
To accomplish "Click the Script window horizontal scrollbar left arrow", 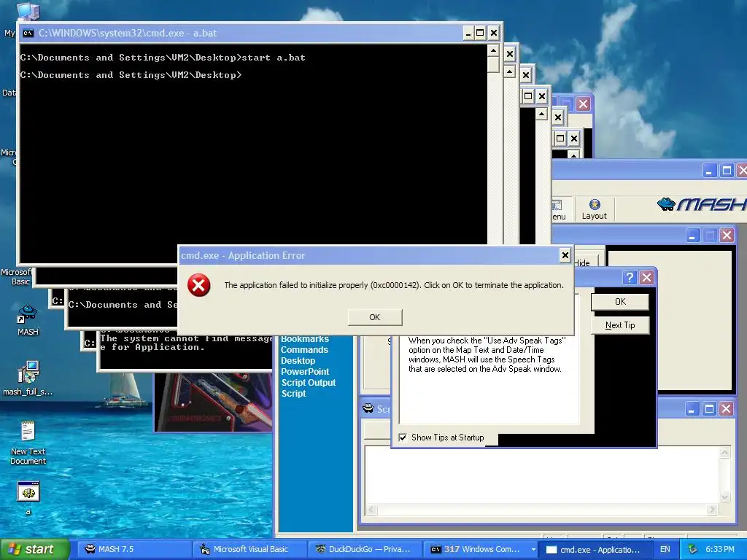I will [371, 510].
